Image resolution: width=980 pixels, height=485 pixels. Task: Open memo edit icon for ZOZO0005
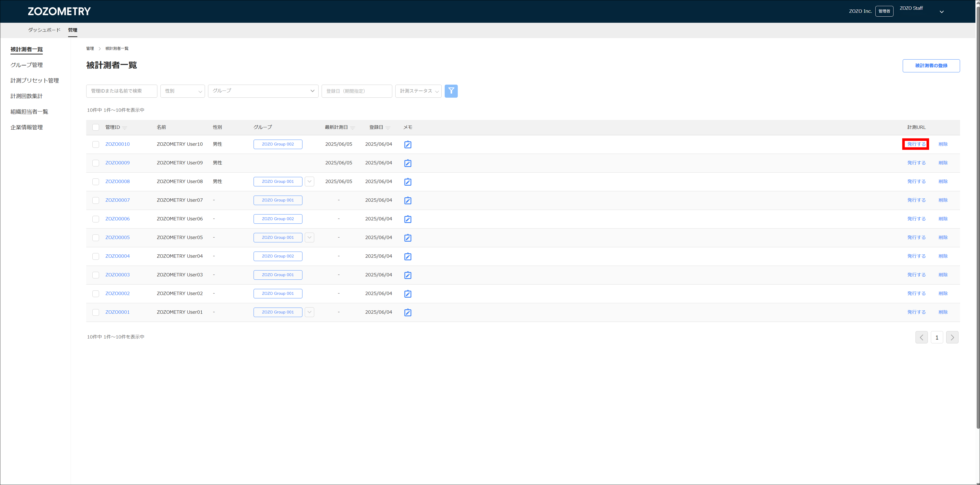coord(407,238)
